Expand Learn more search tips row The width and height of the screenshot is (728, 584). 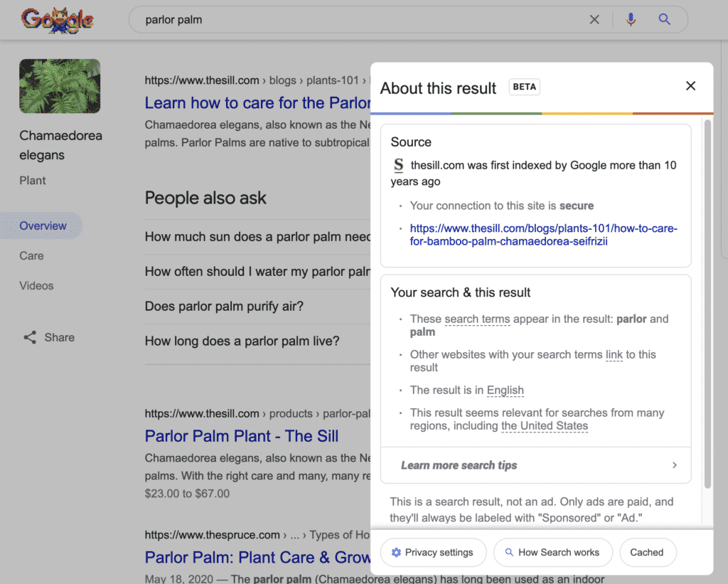[536, 465]
